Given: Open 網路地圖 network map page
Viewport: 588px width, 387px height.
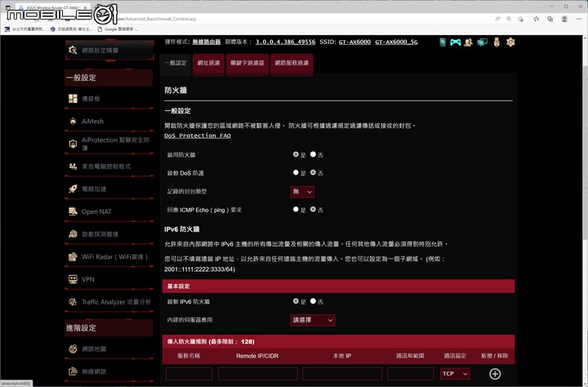Looking at the screenshot, I should (109, 349).
